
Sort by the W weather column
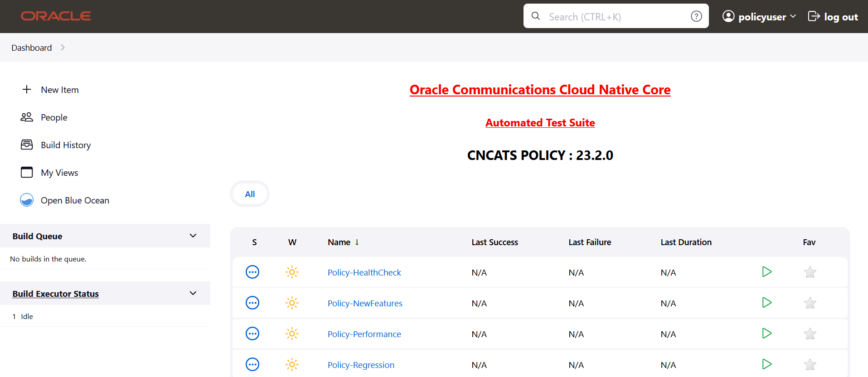292,242
